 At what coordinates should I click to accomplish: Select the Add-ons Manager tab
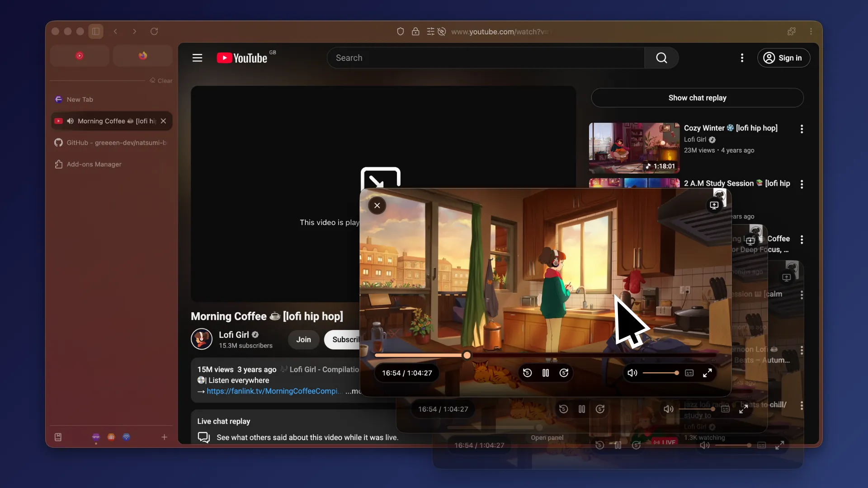[94, 164]
